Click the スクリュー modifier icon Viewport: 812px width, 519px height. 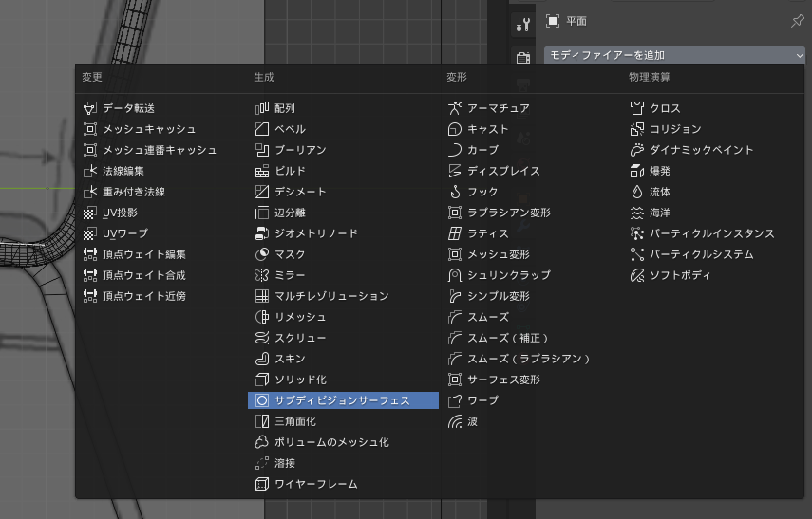(262, 338)
